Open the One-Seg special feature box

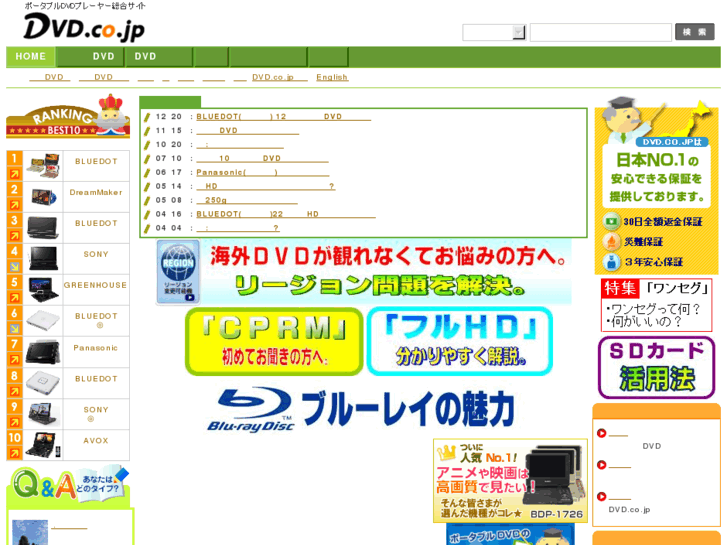pyautogui.click(x=657, y=305)
